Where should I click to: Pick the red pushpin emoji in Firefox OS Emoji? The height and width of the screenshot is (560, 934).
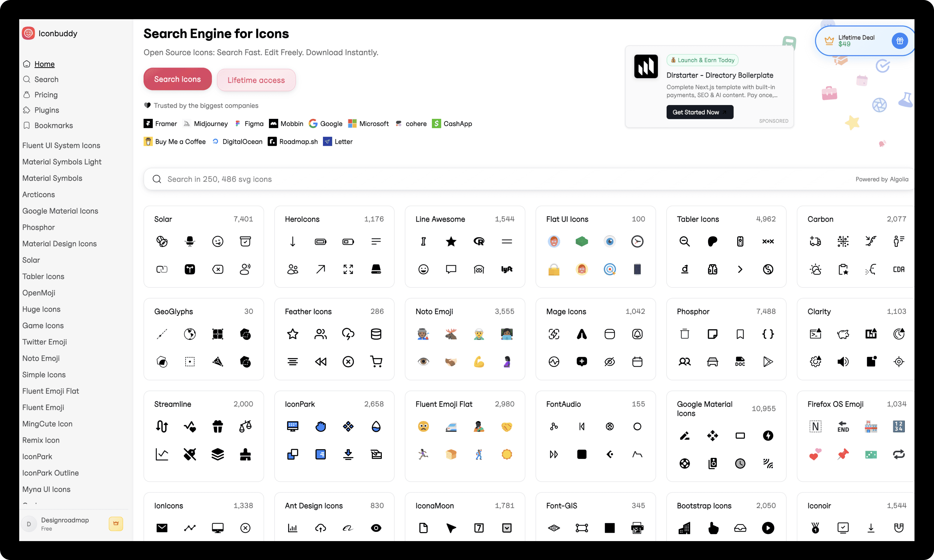843,454
